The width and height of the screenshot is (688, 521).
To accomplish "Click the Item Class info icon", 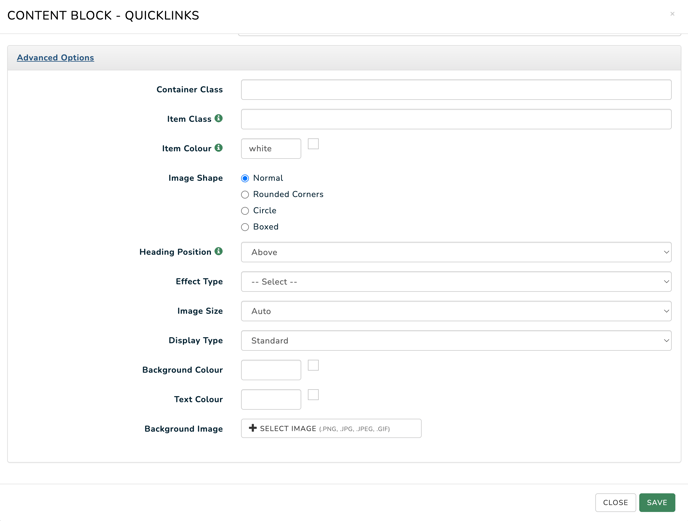I will 219,118.
